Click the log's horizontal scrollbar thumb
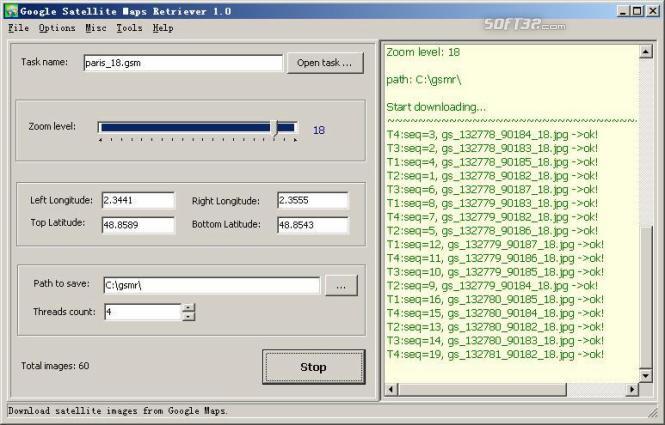Image resolution: width=665 pixels, height=425 pixels. [482, 389]
